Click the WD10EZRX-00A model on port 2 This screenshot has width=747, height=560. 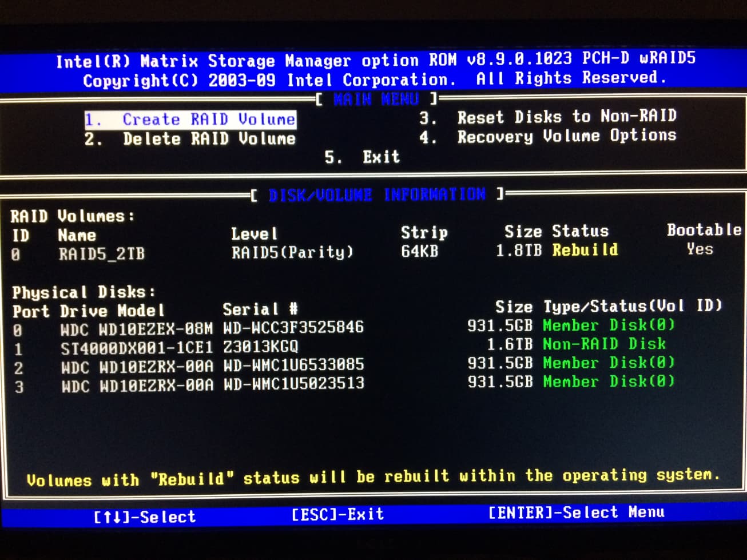coord(137,367)
